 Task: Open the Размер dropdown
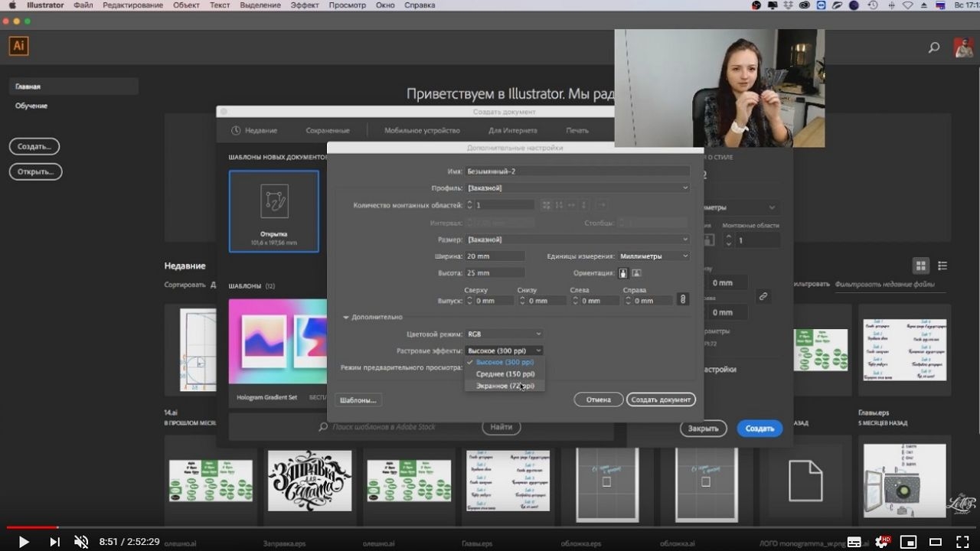pyautogui.click(x=578, y=240)
